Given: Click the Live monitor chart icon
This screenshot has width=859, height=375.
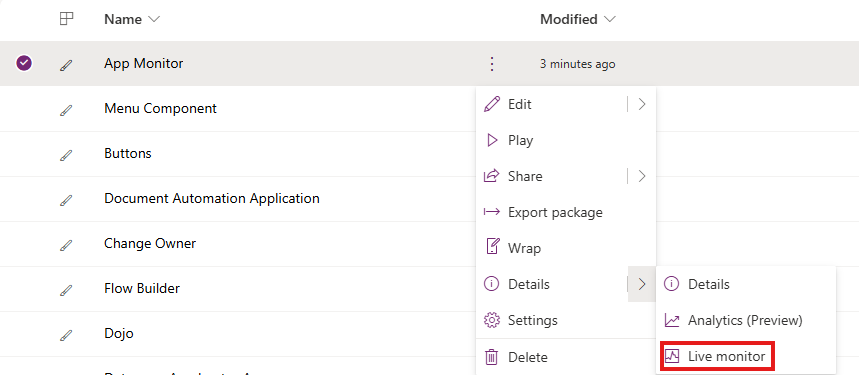Looking at the screenshot, I should (672, 357).
